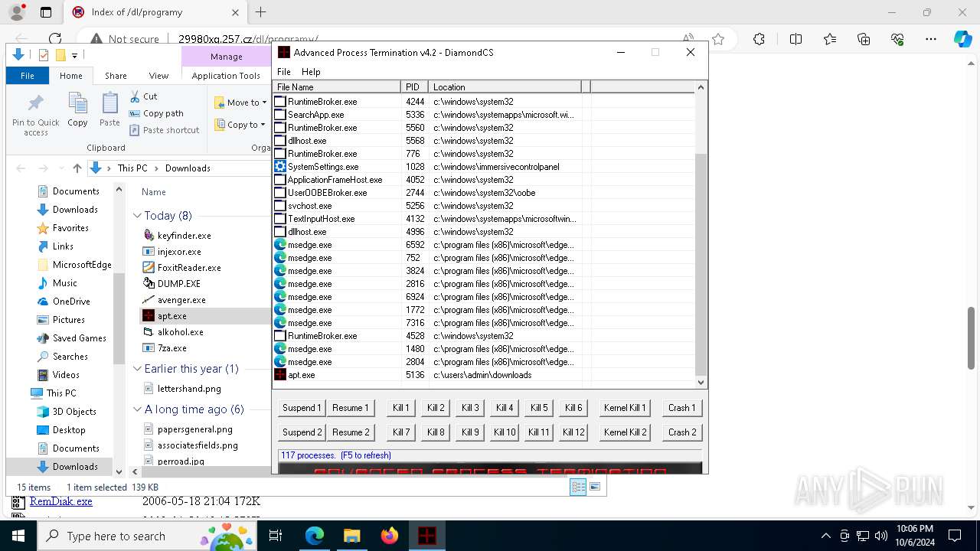This screenshot has width=980, height=551.
Task: Switch to details view in Explorer
Action: point(578,487)
